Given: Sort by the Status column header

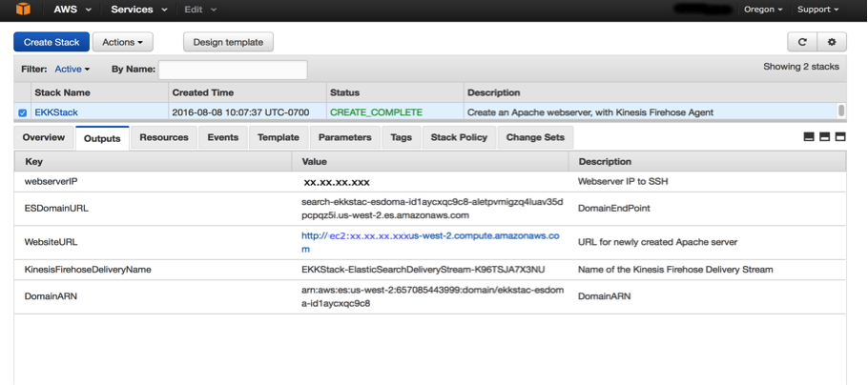Looking at the screenshot, I should 394,92.
